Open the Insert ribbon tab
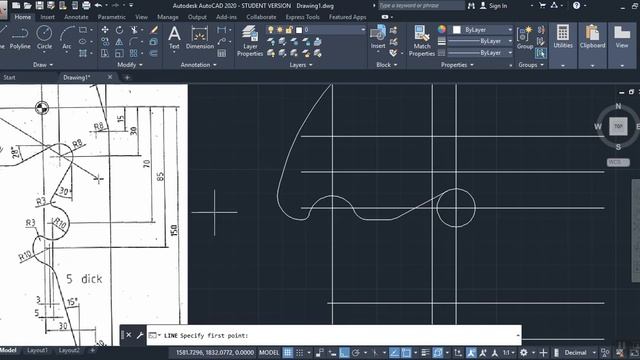The image size is (640, 360). (47, 17)
